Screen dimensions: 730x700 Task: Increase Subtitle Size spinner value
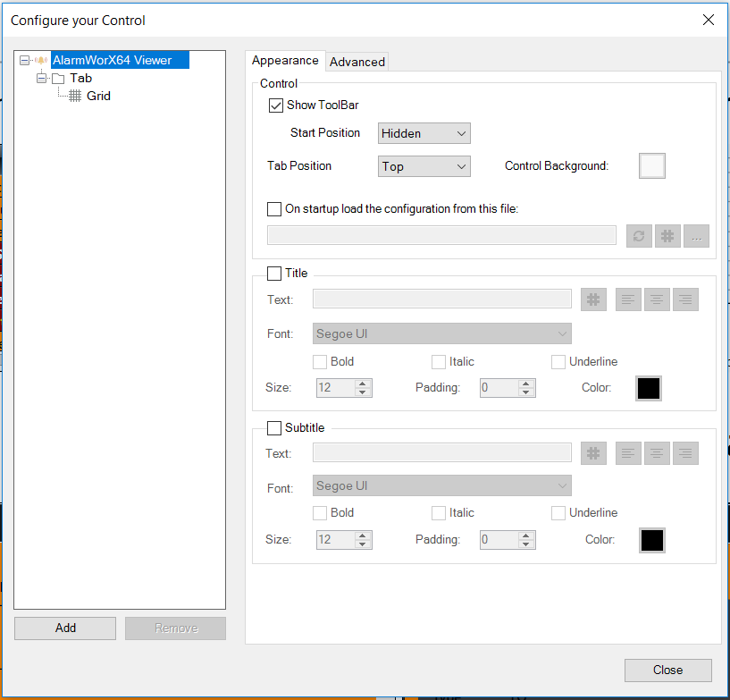point(362,536)
